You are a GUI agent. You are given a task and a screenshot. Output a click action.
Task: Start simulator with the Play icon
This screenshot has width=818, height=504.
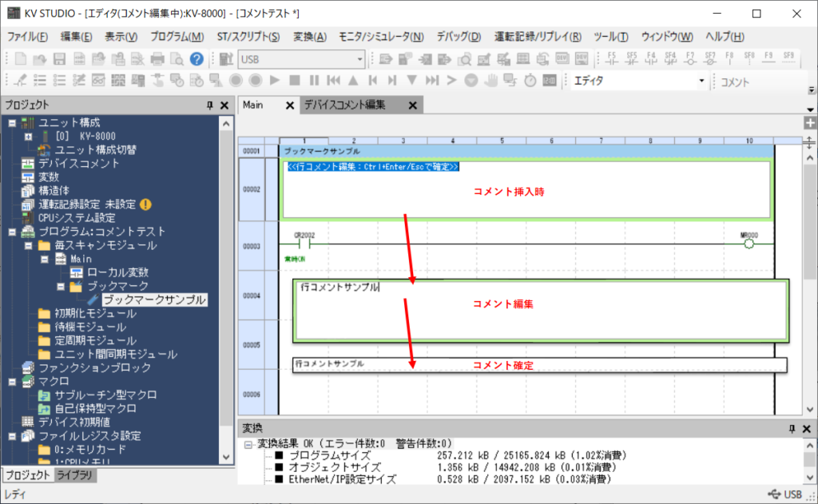pyautogui.click(x=274, y=81)
